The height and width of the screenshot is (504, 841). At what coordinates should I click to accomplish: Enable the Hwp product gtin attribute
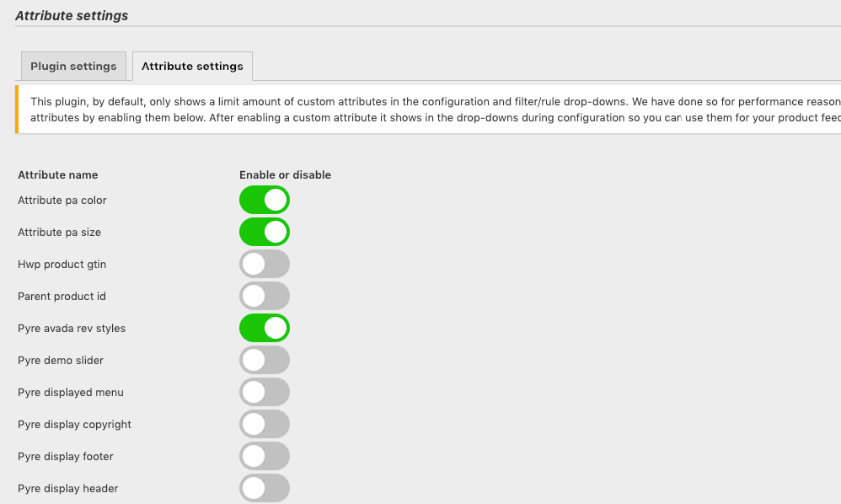tap(265, 264)
